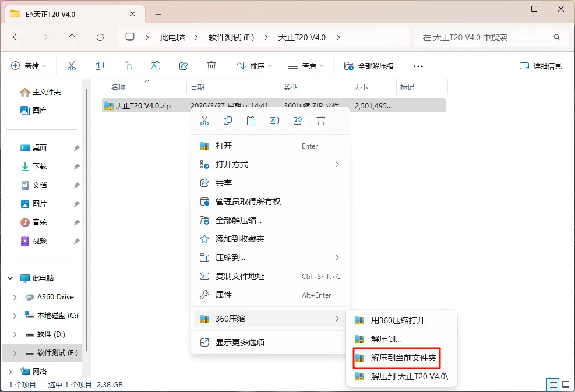The image size is (575, 392).
Task: Click the computer icon in the address bar
Action: 130,37
